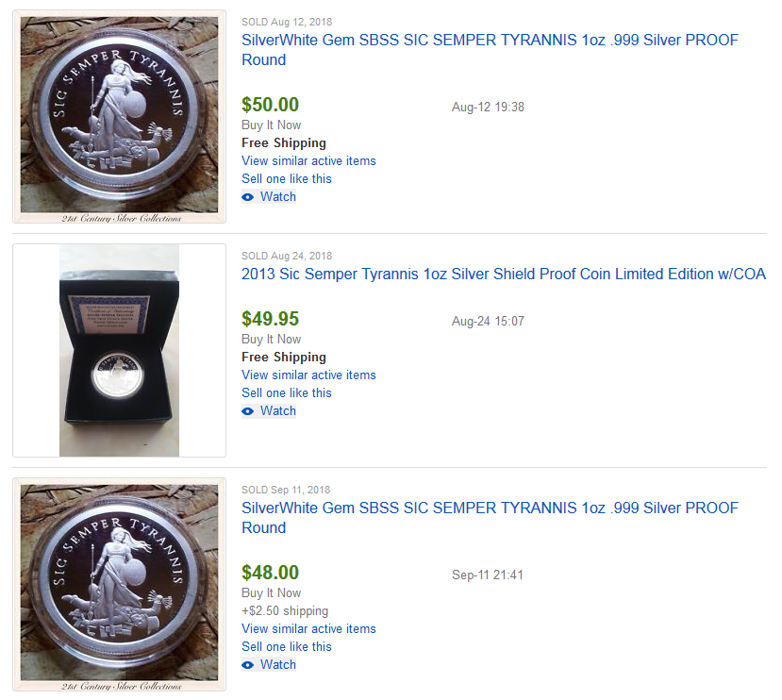Open the Aug 12 SilverWhite Gem SBSS listing title
Viewport: 782px width, 700px height.
[x=490, y=50]
